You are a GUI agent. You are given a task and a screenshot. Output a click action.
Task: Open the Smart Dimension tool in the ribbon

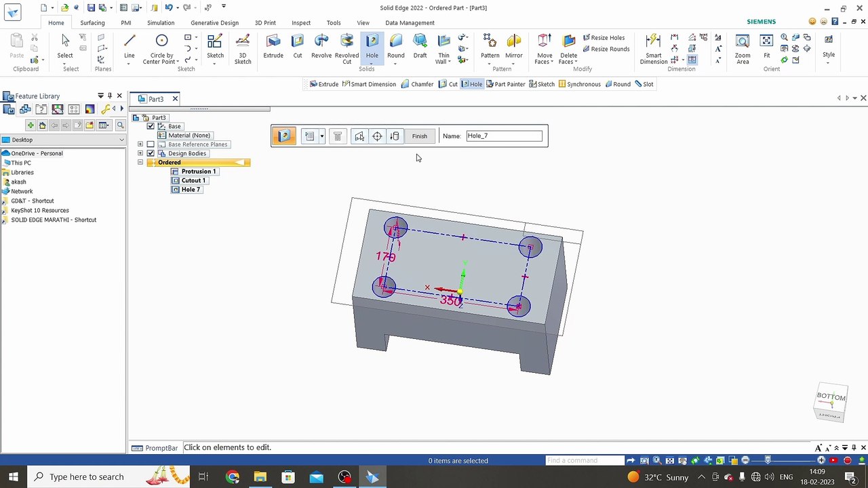pyautogui.click(x=654, y=49)
